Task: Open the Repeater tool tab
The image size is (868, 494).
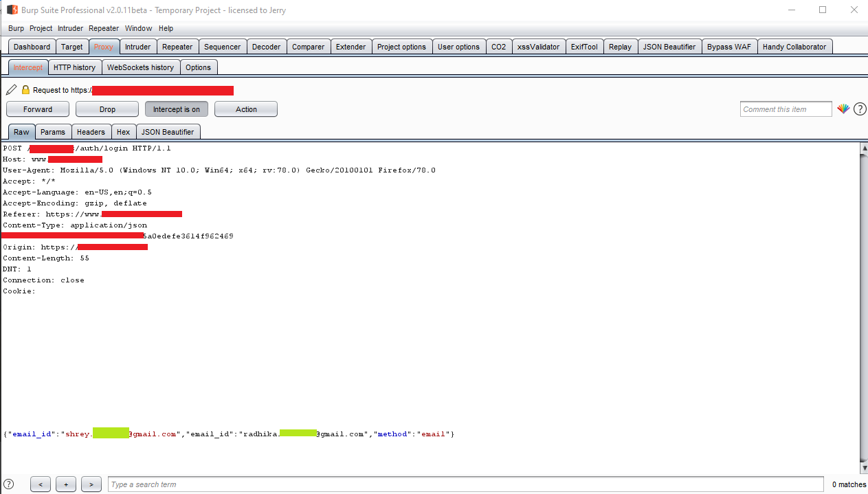Action: [177, 47]
